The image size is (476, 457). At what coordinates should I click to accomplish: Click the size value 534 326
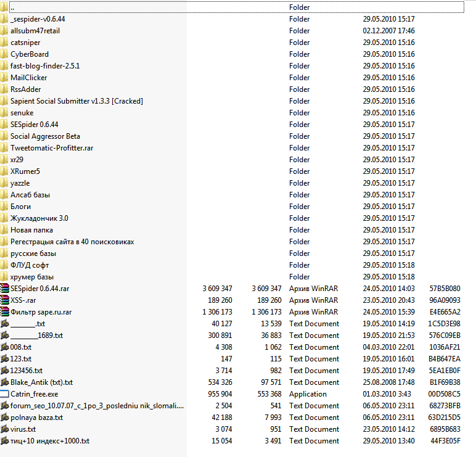pos(220,382)
